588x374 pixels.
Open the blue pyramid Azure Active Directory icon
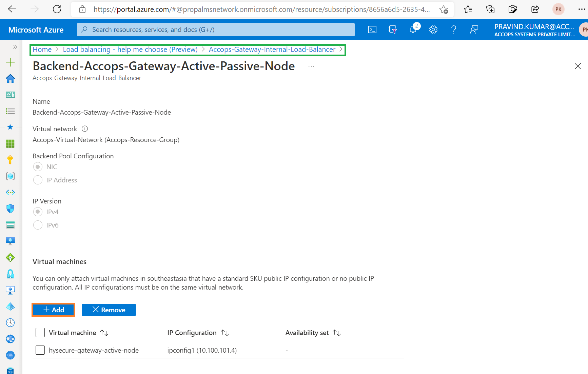(11, 306)
